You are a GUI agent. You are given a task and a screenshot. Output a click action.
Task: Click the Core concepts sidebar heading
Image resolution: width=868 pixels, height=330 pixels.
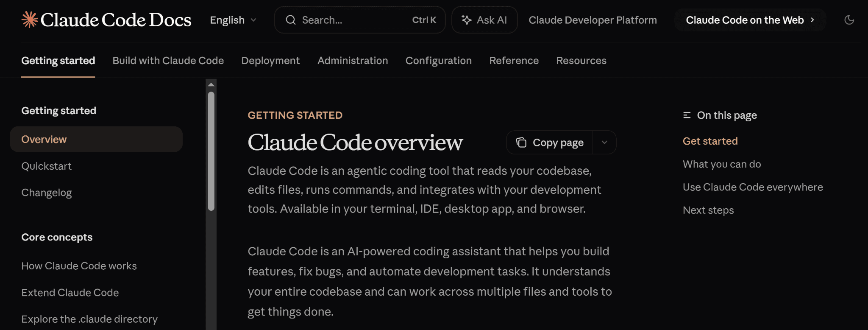click(x=57, y=237)
